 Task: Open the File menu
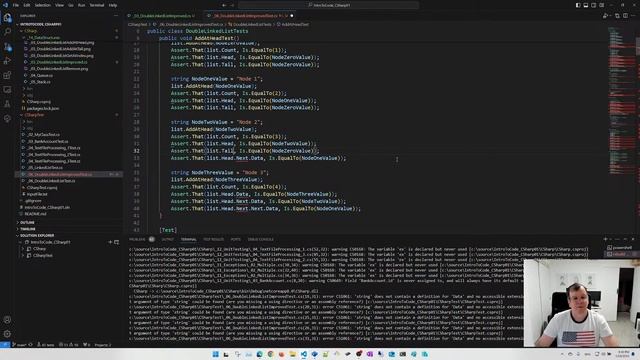click(16, 5)
